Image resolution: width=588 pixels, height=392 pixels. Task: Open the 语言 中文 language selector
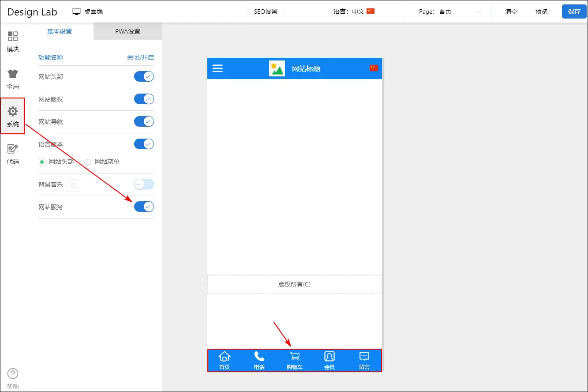point(354,11)
